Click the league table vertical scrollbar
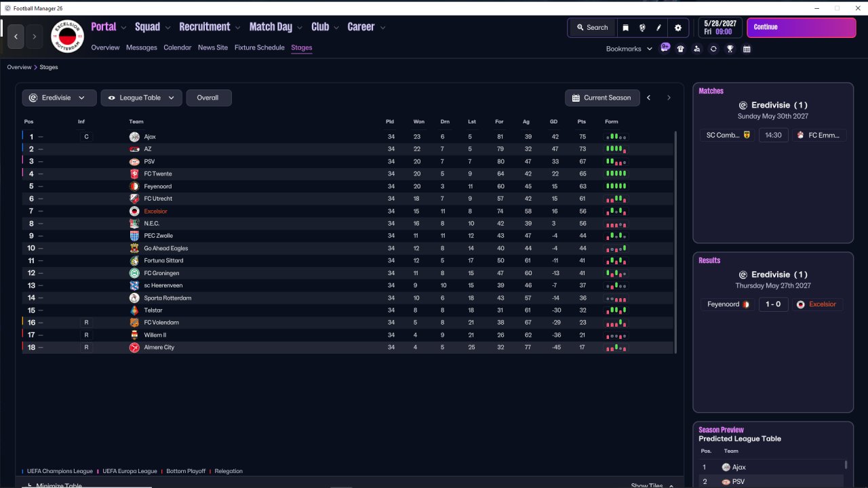The image size is (868, 488). click(675, 241)
